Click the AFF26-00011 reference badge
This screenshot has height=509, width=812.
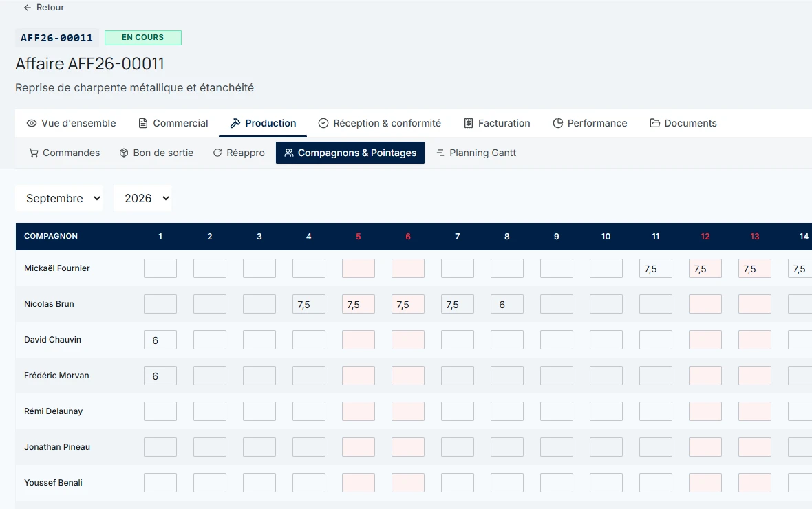click(x=56, y=38)
